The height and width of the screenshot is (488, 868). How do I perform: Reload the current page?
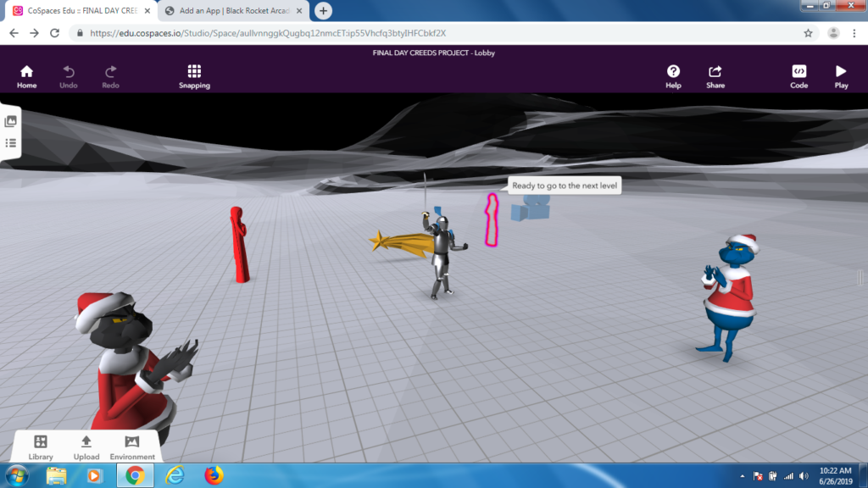click(54, 33)
